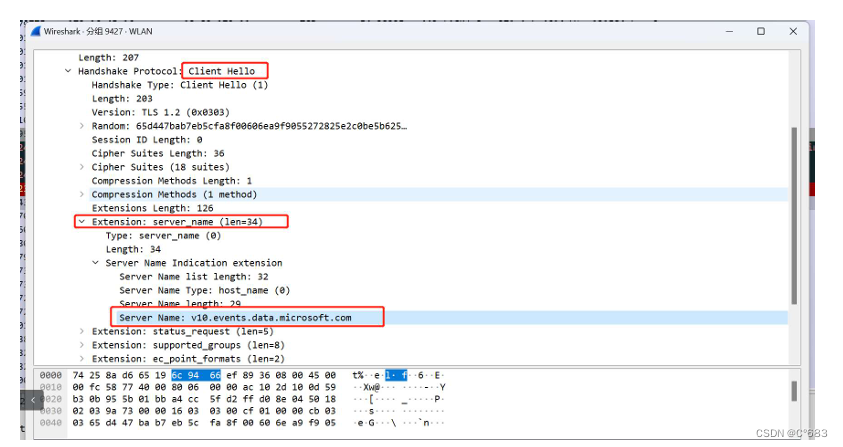Maximize the Wireshark packet window
Viewport: 843px width, 447px height.
761,31
